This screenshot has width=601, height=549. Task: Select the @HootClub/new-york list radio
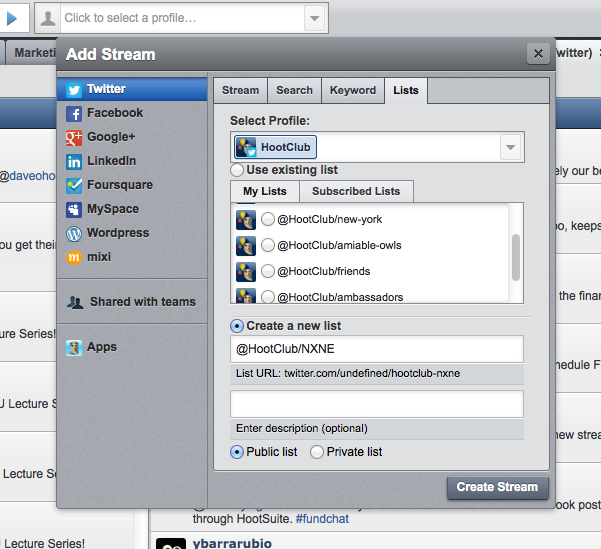pyautogui.click(x=268, y=219)
